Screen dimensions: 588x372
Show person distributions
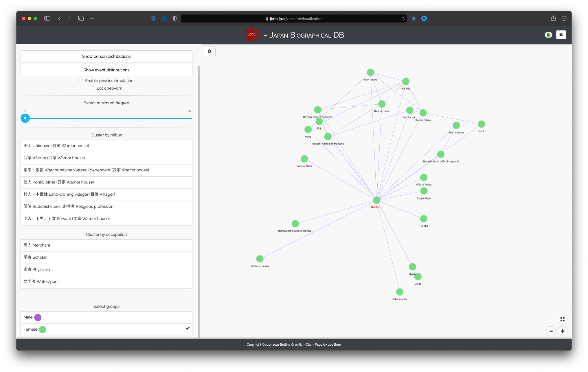[x=106, y=56]
